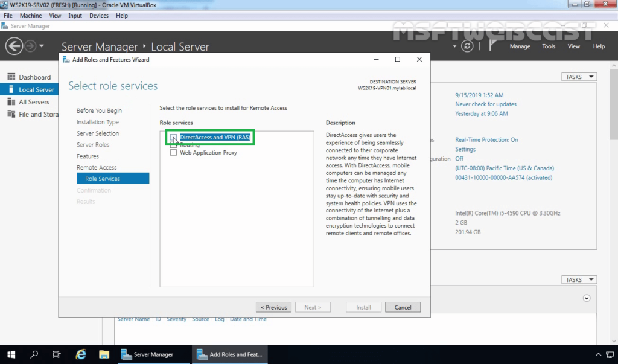Check the DirectAccess and VPN (RAS) checkbox

click(x=173, y=137)
